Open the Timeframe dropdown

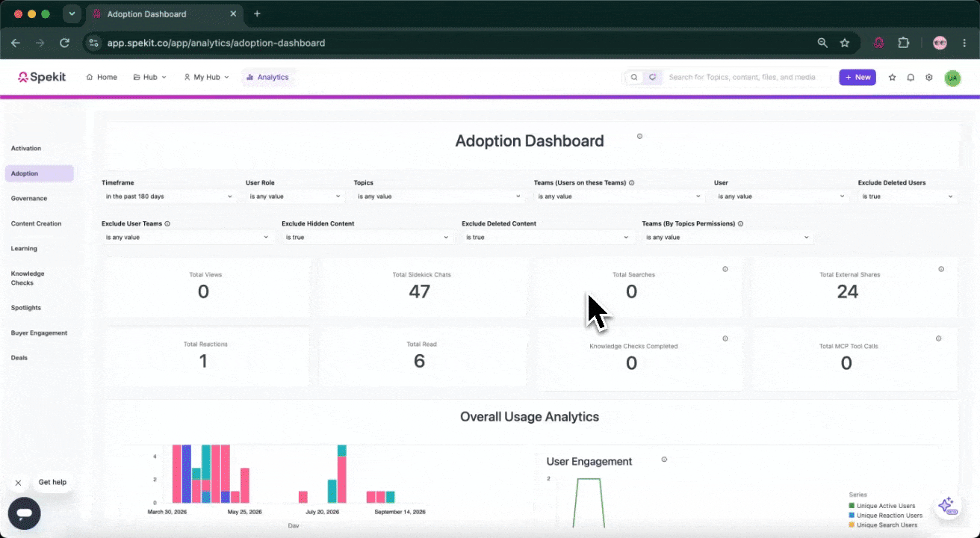[169, 197]
